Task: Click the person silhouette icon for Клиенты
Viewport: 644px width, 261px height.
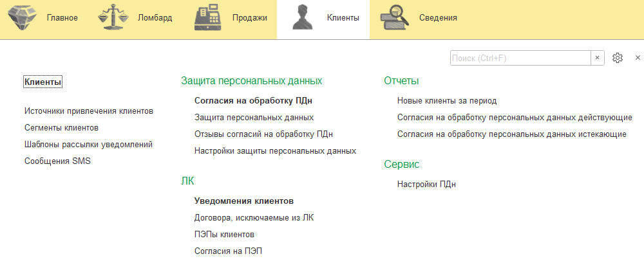Action: click(x=303, y=18)
